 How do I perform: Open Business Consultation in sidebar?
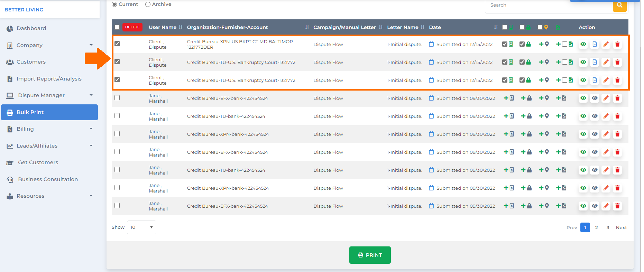(50, 179)
